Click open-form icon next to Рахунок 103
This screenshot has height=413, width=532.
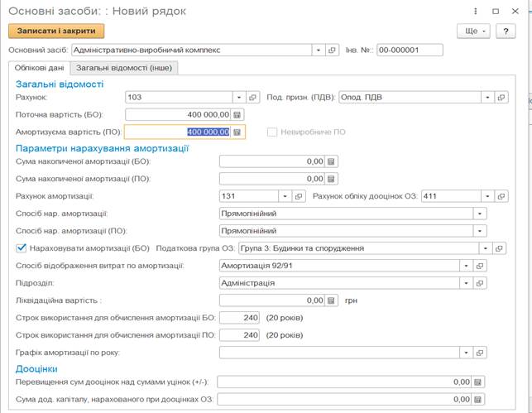pos(254,98)
